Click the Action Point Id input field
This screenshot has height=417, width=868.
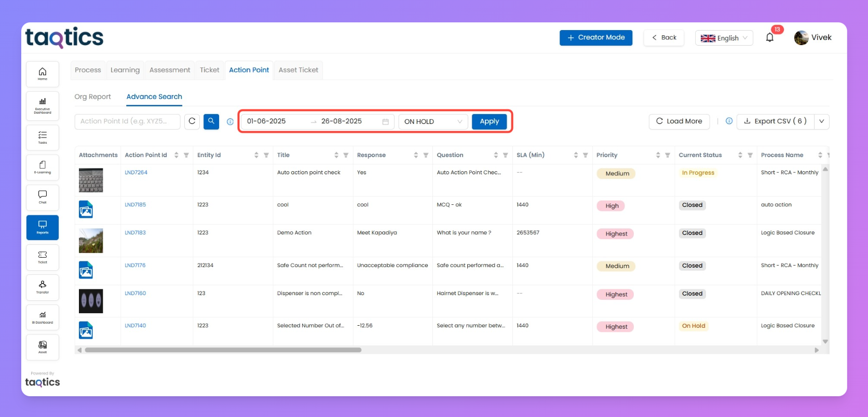(127, 121)
